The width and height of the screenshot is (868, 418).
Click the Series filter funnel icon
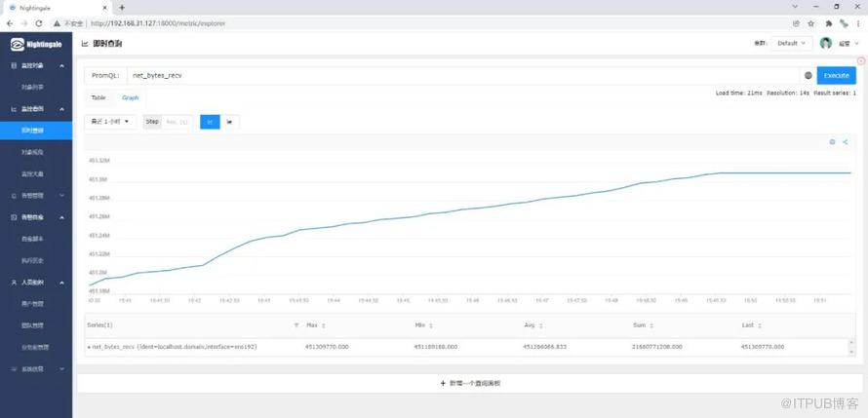click(x=296, y=324)
